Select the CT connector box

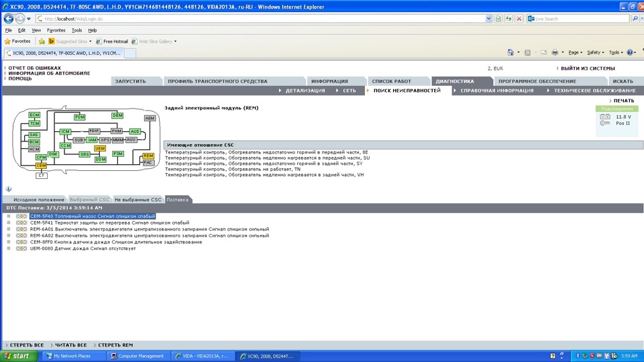coord(41,175)
